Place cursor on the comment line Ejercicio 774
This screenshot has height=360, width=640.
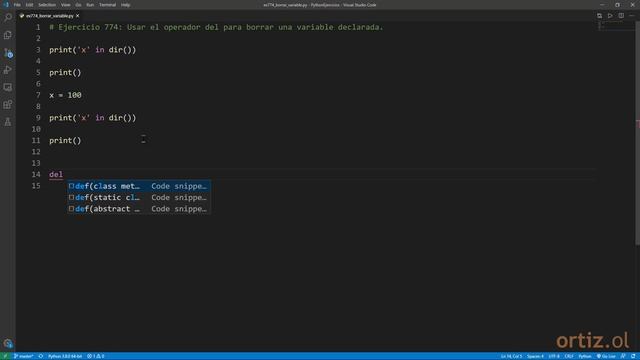[x=216, y=27]
